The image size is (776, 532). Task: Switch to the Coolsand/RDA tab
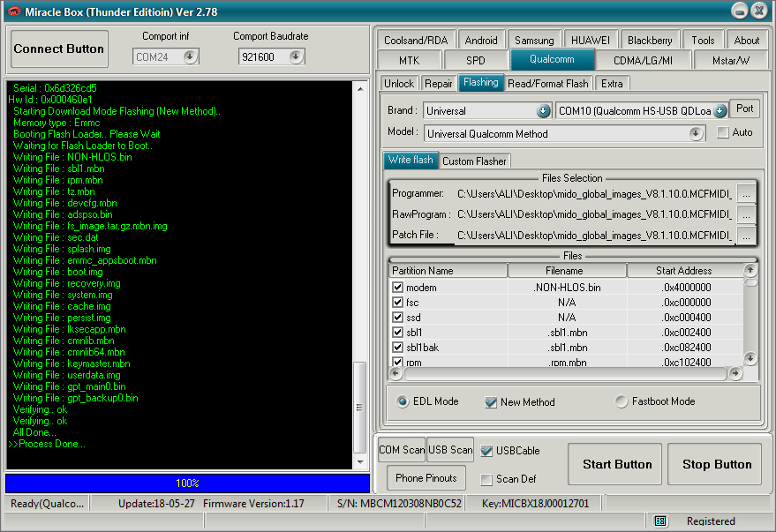pos(416,40)
